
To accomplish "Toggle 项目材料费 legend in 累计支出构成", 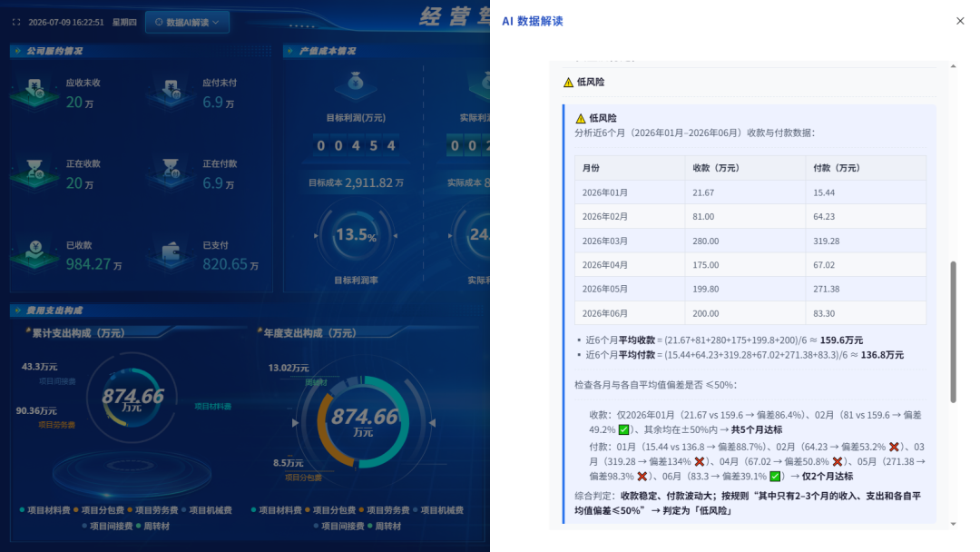I will (44, 510).
